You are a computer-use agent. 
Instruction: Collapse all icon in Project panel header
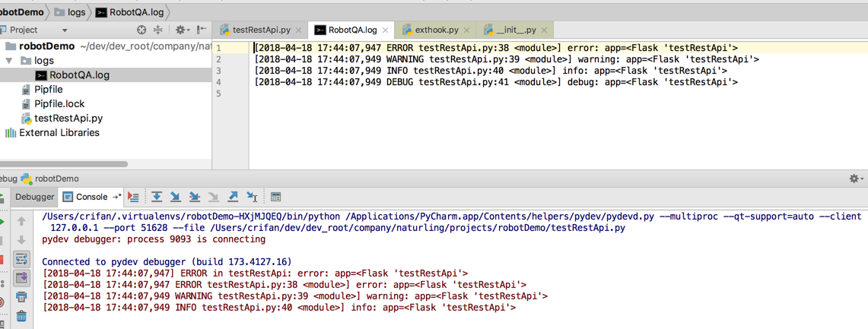click(158, 30)
